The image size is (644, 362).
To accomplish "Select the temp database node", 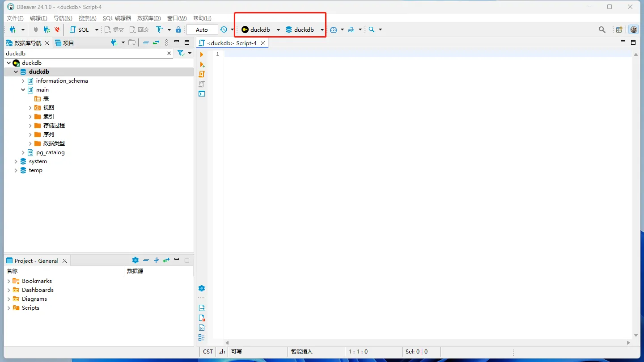I will 31,170.
